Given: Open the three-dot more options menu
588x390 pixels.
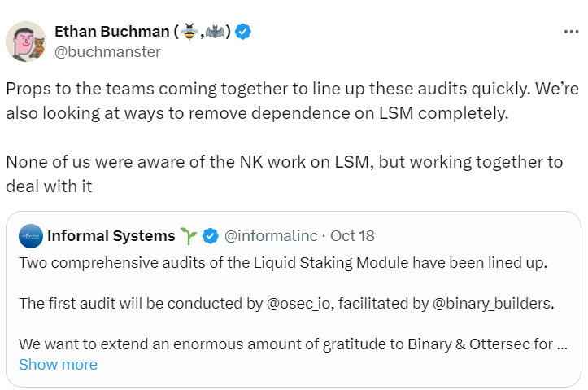Looking at the screenshot, I should point(572,32).
